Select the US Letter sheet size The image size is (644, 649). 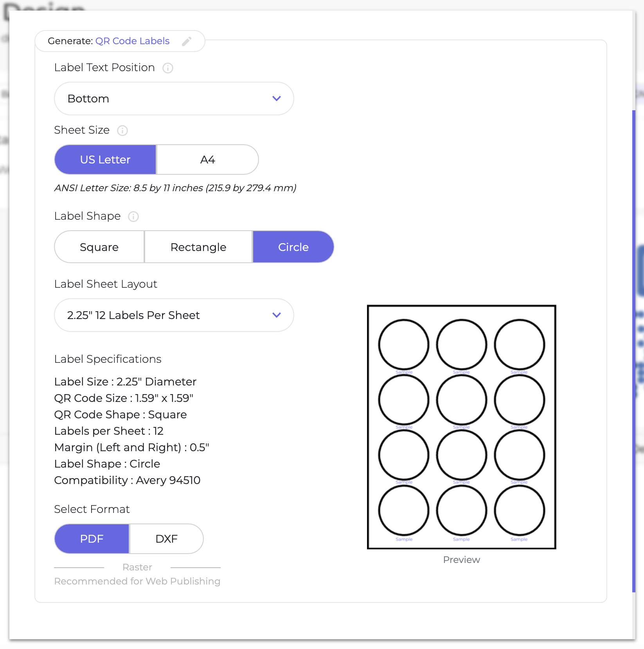click(105, 160)
